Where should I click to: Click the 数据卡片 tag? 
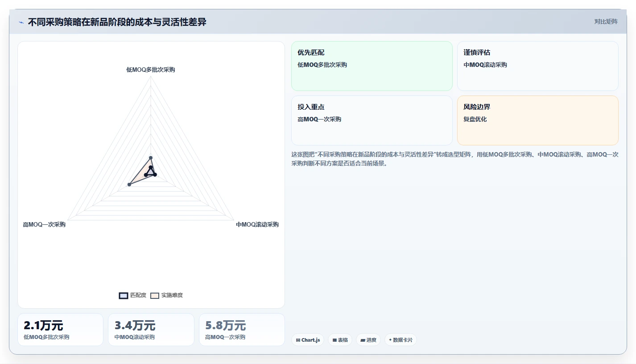click(401, 340)
